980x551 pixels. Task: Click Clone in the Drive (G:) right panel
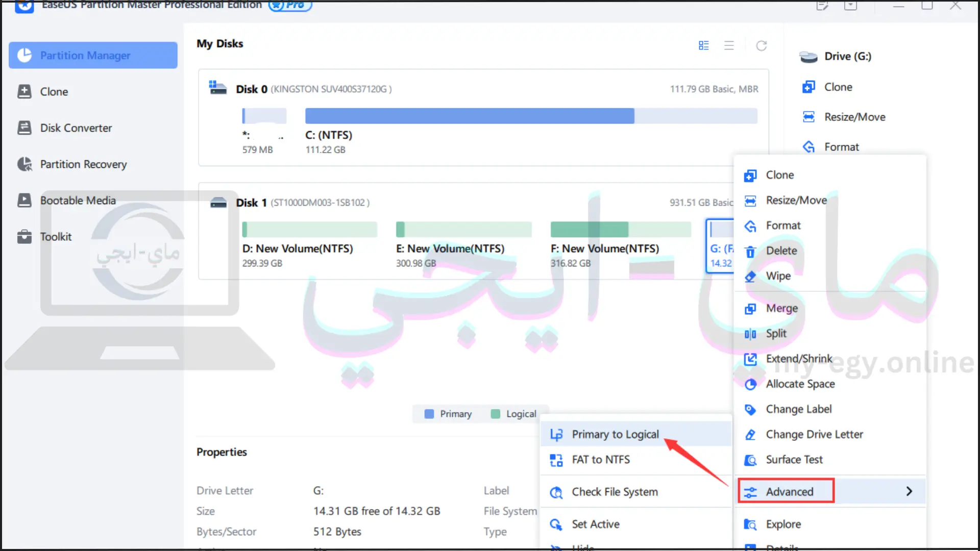coord(838,87)
